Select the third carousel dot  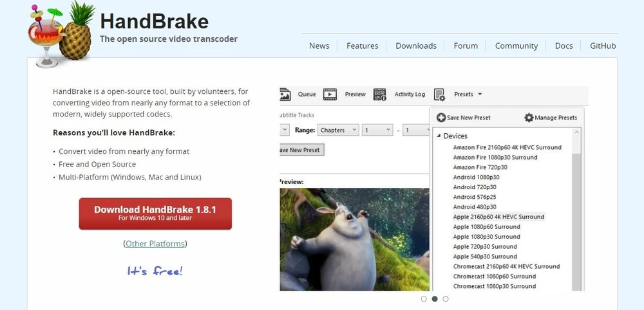coord(446,299)
